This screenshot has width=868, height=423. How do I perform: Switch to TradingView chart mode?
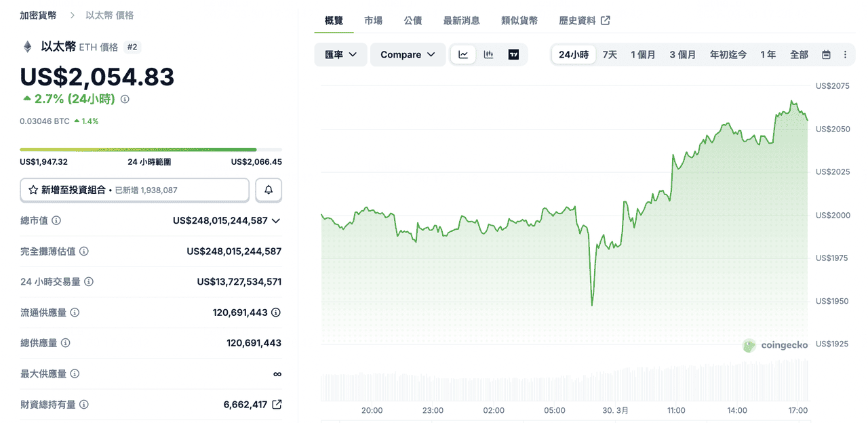pos(513,55)
